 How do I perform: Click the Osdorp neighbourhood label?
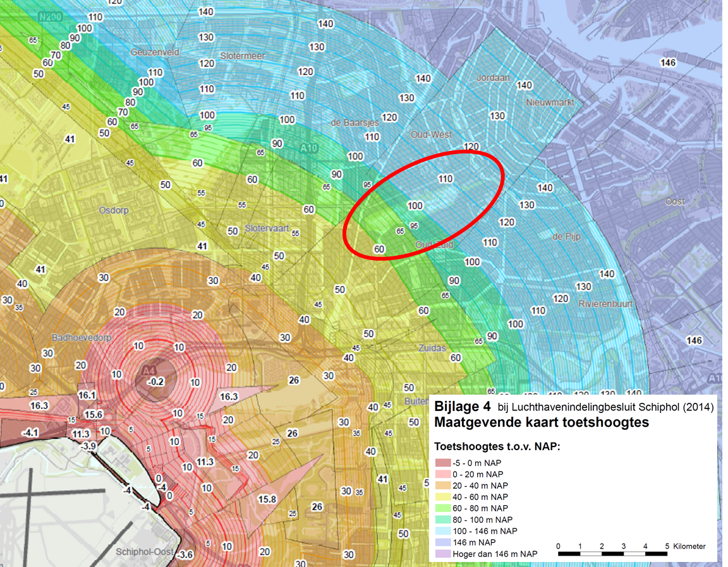[114, 210]
